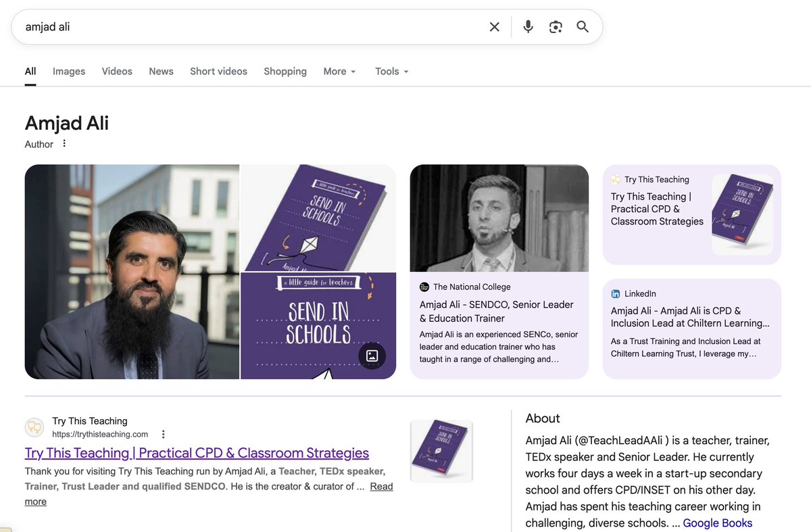Viewport: 811px width, 532px height.
Task: Open book thumbnail beside Try This Teaching result
Action: click(x=441, y=451)
